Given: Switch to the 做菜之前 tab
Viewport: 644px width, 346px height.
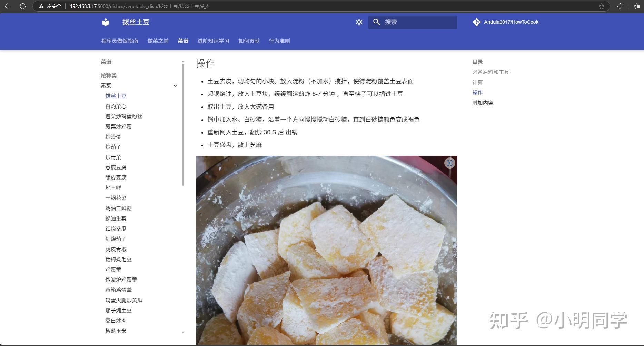Looking at the screenshot, I should tap(158, 41).
